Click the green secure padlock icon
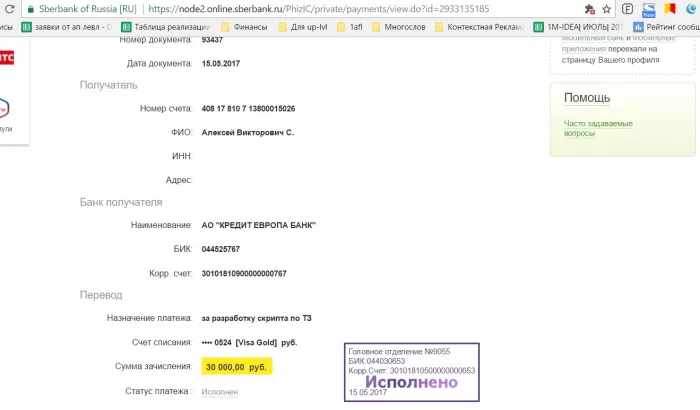This screenshot has width=700, height=410. [x=30, y=9]
